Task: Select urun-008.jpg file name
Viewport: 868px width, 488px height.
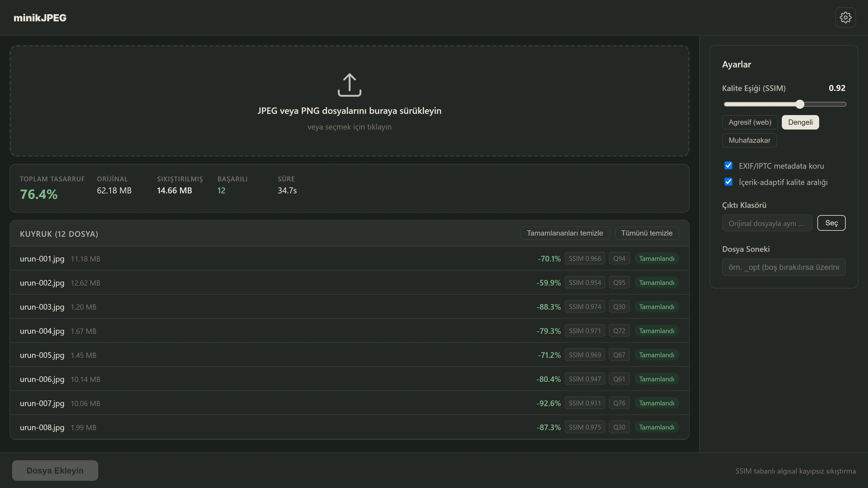Action: [x=42, y=427]
